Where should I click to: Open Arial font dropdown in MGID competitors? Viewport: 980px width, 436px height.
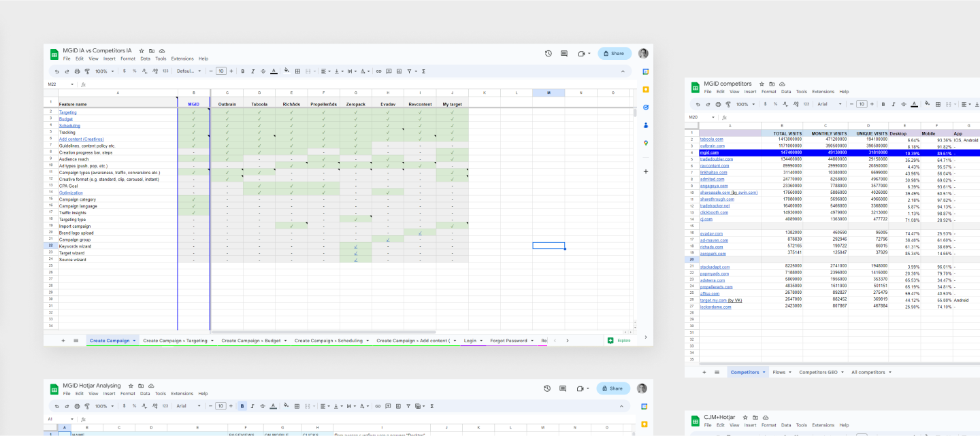click(830, 104)
